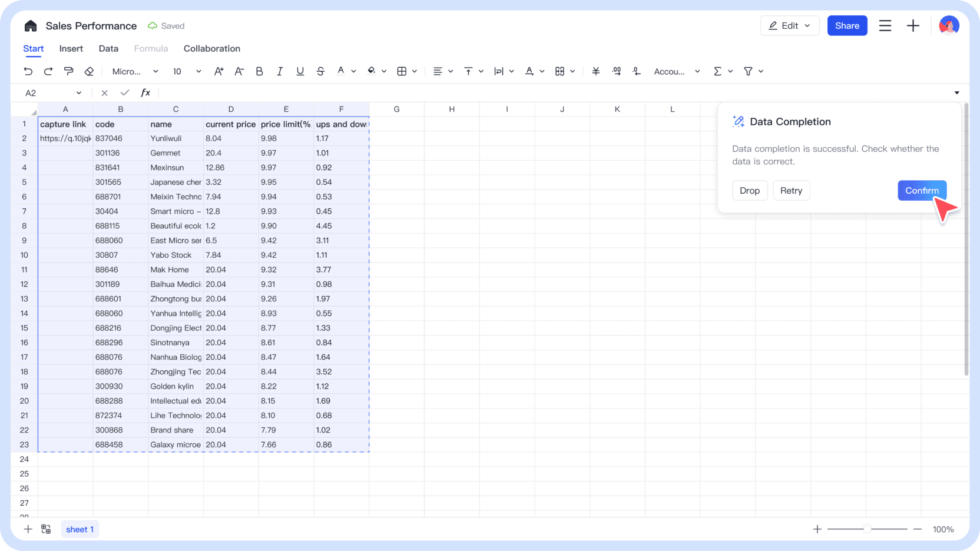Switch to the Data tab
The image size is (980, 551).
click(x=108, y=49)
